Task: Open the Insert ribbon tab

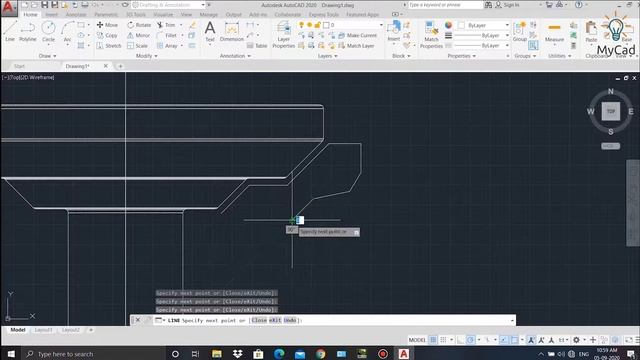Action: pos(51,14)
